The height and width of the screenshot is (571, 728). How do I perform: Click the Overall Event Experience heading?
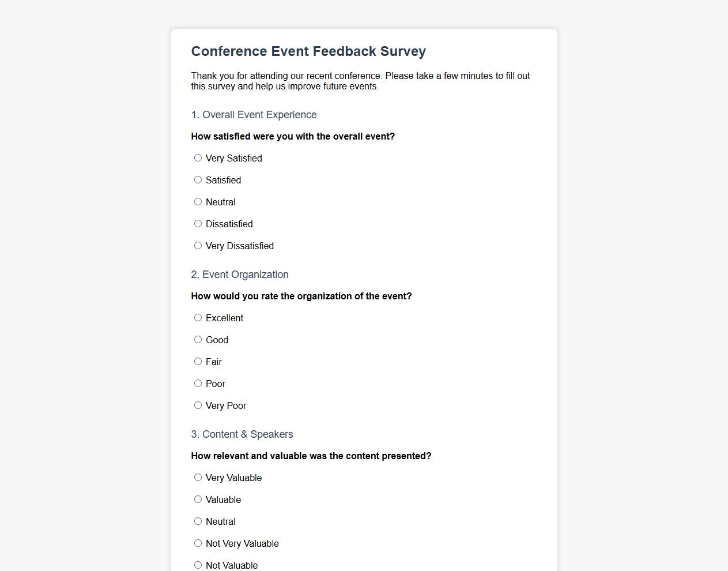coord(254,114)
